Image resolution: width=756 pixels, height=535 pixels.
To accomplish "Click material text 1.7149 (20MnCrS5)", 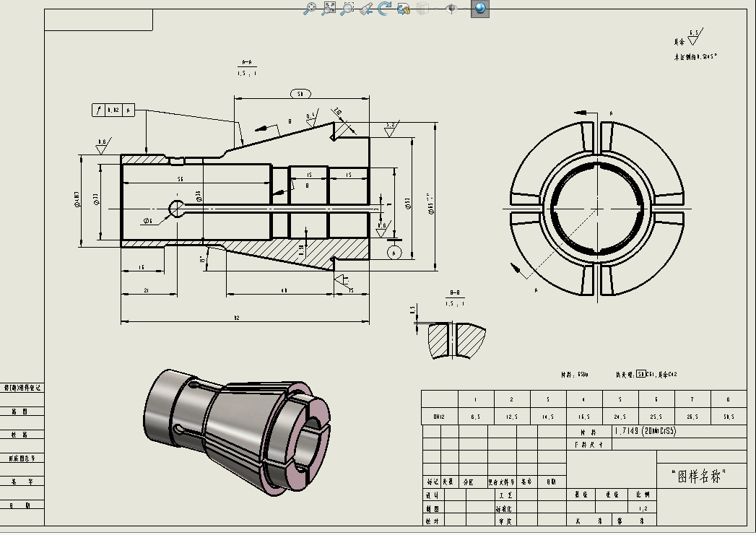I will pyautogui.click(x=645, y=431).
